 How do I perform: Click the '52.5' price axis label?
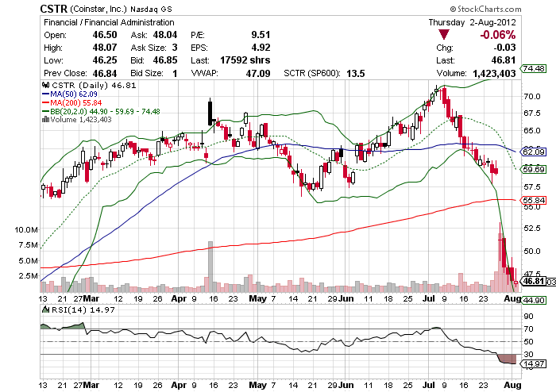point(532,228)
